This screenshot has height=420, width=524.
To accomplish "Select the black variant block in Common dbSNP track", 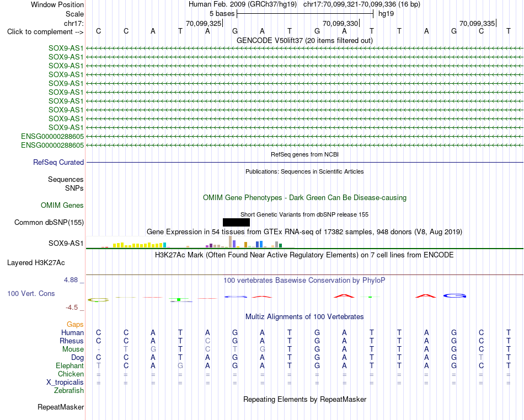I will click(x=236, y=222).
